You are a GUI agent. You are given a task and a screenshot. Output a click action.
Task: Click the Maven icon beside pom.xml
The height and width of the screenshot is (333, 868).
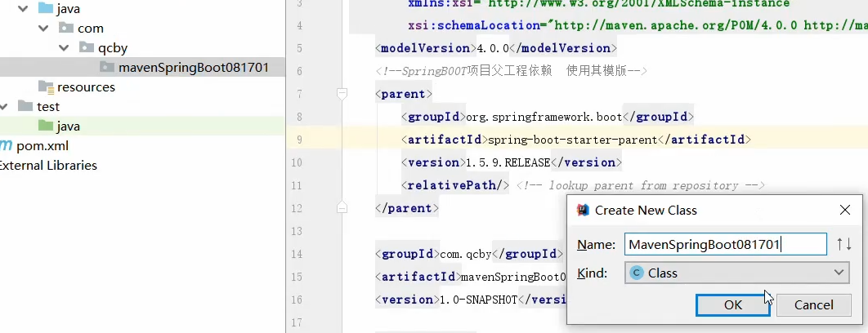click(x=6, y=145)
